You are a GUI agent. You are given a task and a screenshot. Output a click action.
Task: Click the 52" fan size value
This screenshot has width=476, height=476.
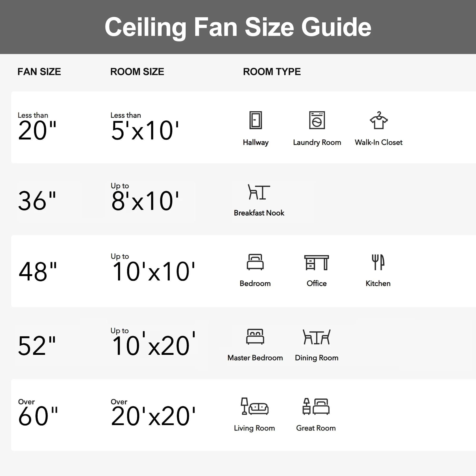pos(37,346)
